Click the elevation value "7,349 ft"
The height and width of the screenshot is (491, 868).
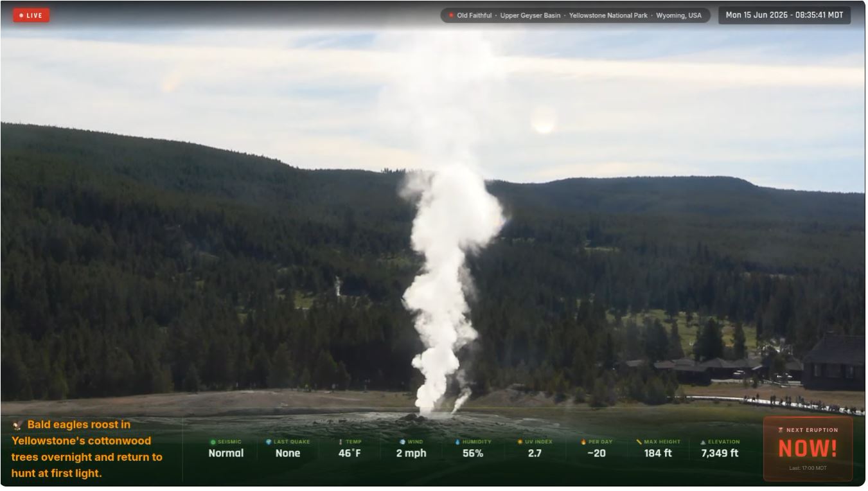click(720, 453)
